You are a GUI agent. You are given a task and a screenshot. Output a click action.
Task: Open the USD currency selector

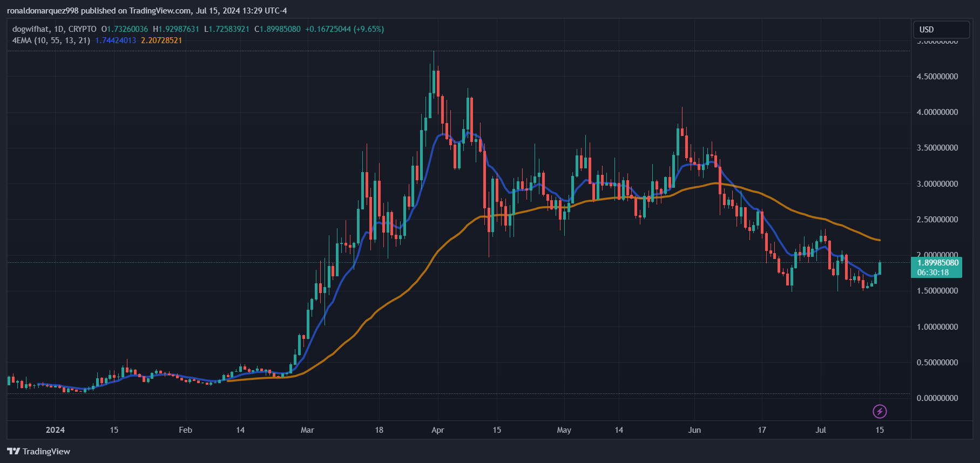(941, 29)
